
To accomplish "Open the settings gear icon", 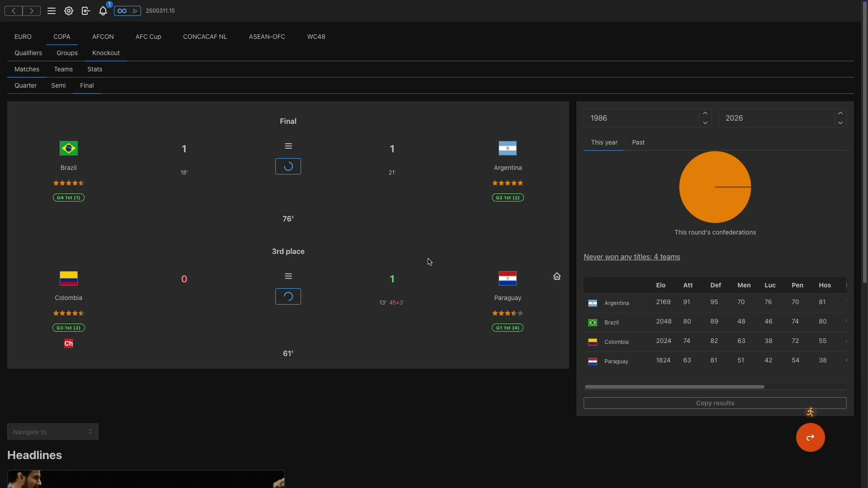I will (69, 11).
